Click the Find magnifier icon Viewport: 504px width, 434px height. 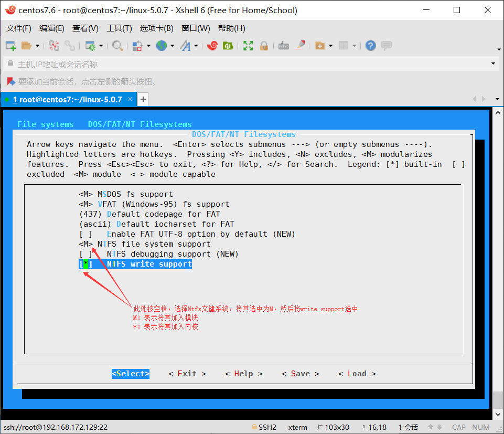(x=117, y=46)
